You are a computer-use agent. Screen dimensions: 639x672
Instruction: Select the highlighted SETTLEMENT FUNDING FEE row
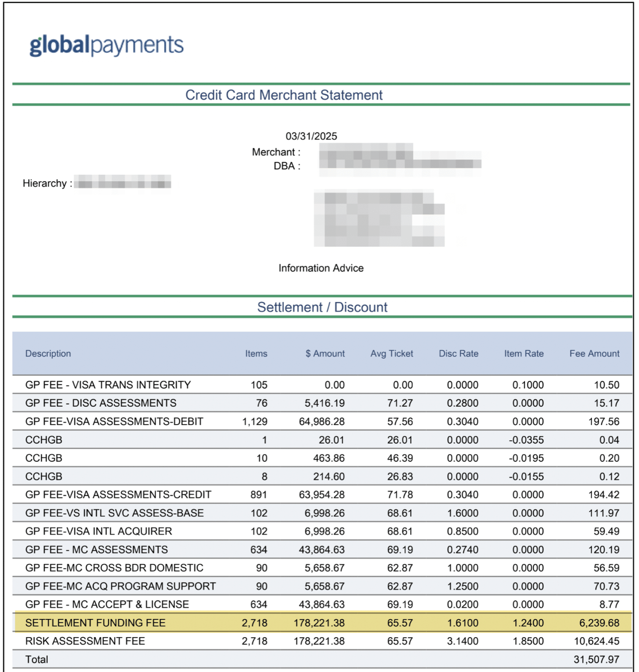pos(312,623)
